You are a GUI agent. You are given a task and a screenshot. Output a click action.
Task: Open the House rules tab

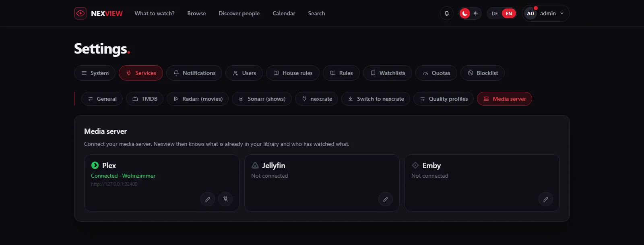(x=293, y=73)
